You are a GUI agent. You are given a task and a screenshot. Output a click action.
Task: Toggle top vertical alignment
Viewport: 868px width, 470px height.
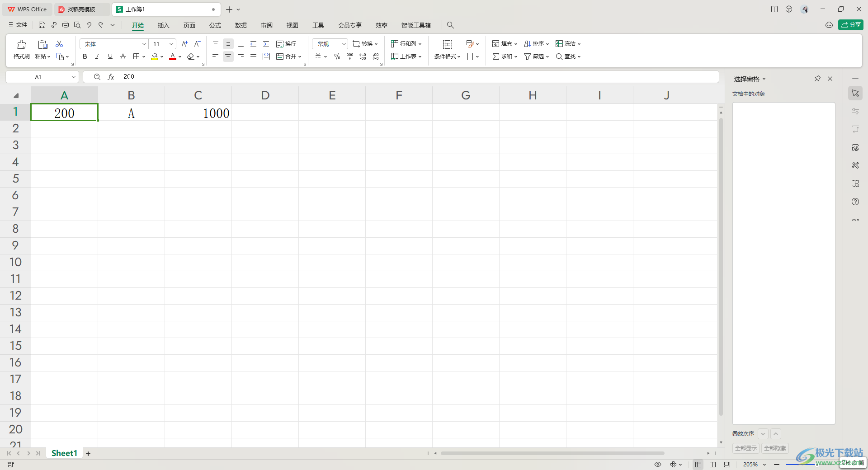[x=216, y=44]
